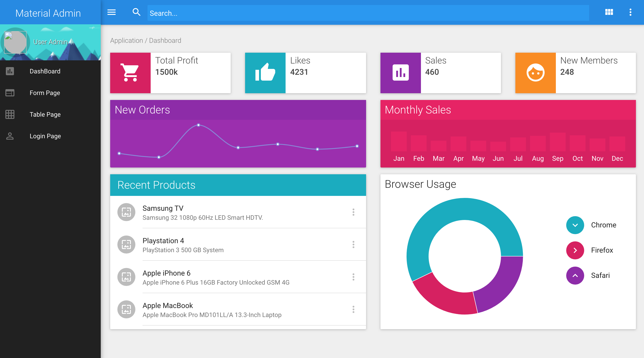This screenshot has width=644, height=358.
Task: Toggle the hamburger menu in top bar
Action: [x=112, y=12]
